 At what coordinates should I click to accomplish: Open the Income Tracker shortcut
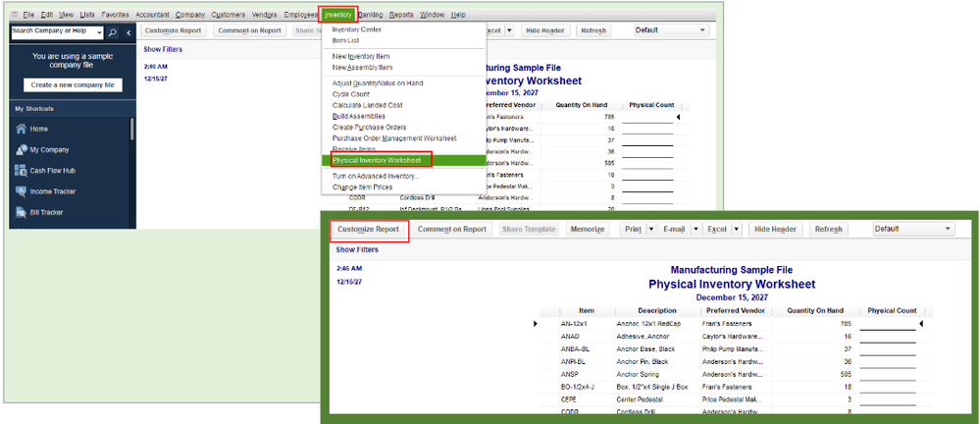(x=52, y=190)
